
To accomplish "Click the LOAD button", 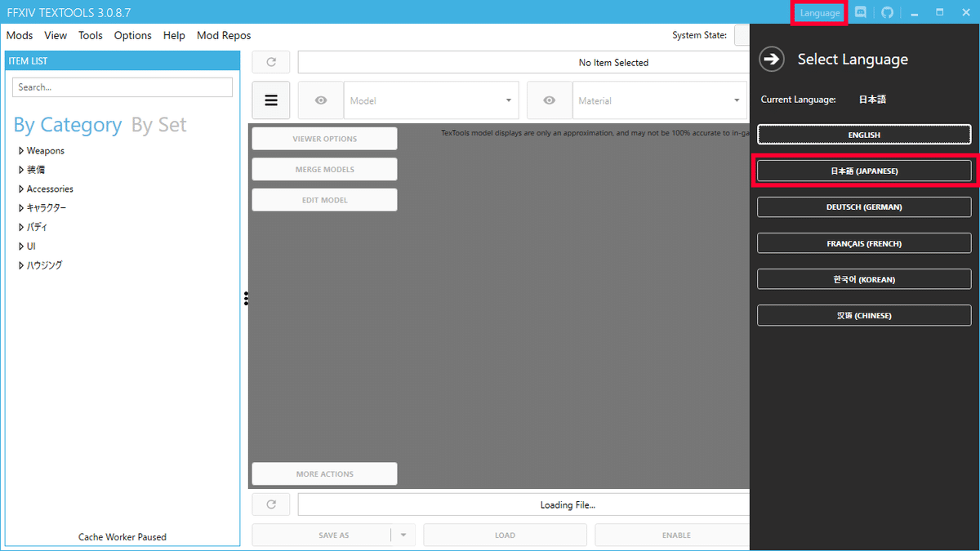I will coord(505,535).
